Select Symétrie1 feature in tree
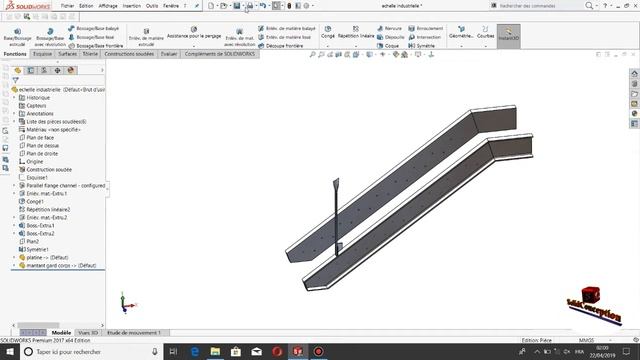This screenshot has width=640, height=360. (33, 249)
